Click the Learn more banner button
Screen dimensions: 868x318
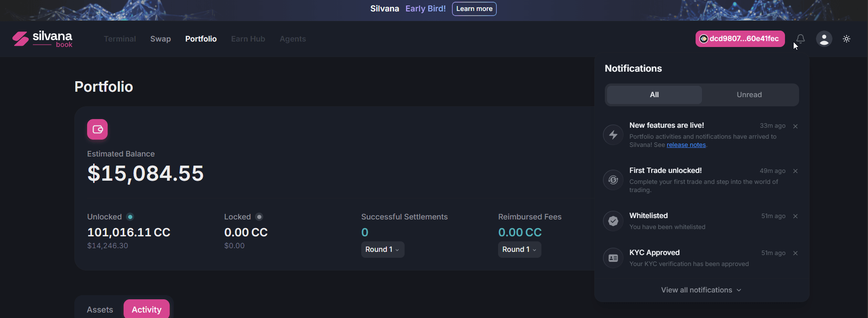pyautogui.click(x=474, y=9)
